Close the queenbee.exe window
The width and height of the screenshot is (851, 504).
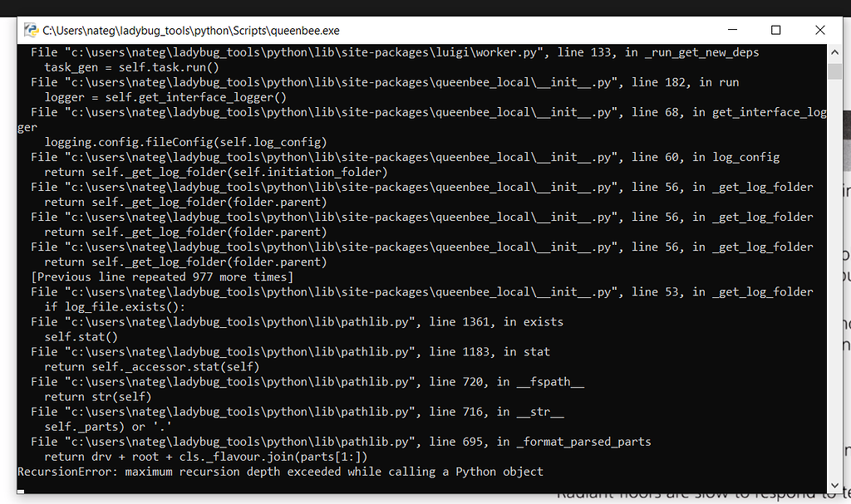tap(819, 29)
